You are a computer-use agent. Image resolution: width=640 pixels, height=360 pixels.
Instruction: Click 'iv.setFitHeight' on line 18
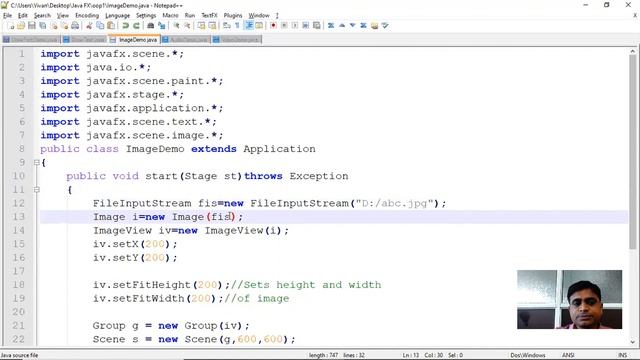click(142, 285)
